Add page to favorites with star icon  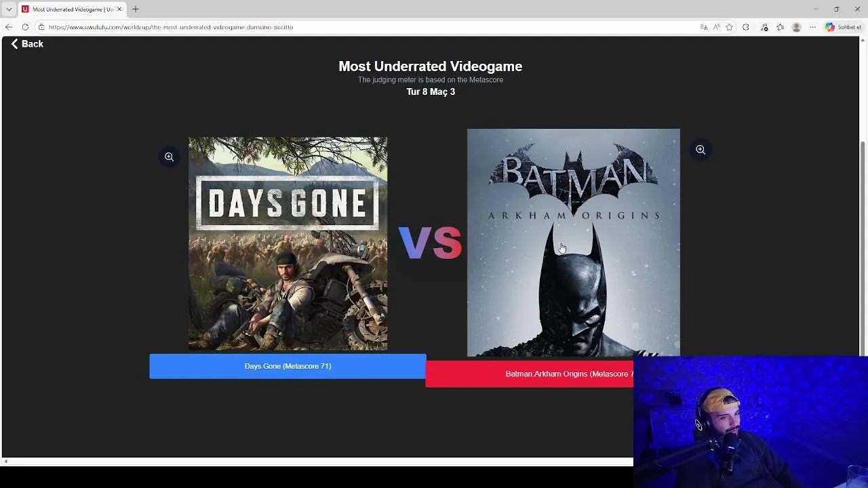[729, 27]
